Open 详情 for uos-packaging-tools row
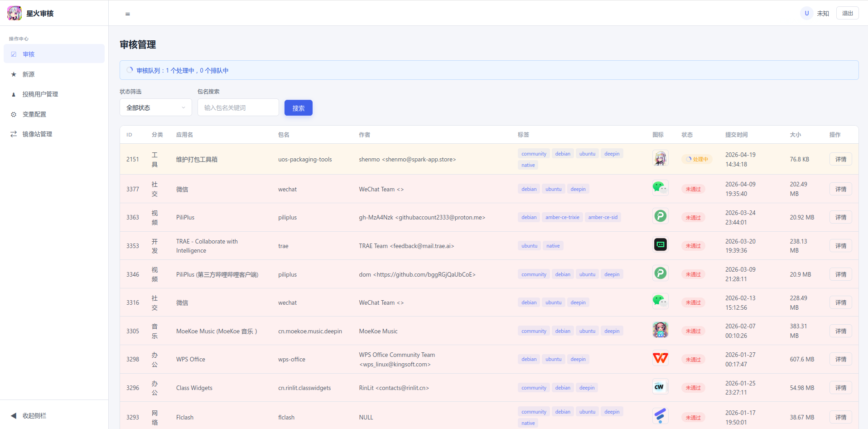 coord(840,159)
